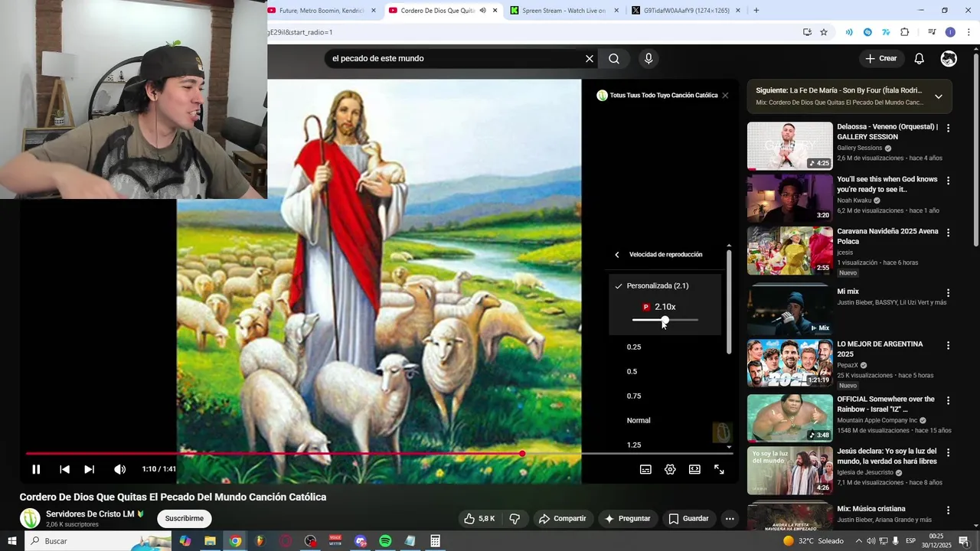Click the custom playback speed slider
Screen dimensions: 980x551
coord(665,320)
